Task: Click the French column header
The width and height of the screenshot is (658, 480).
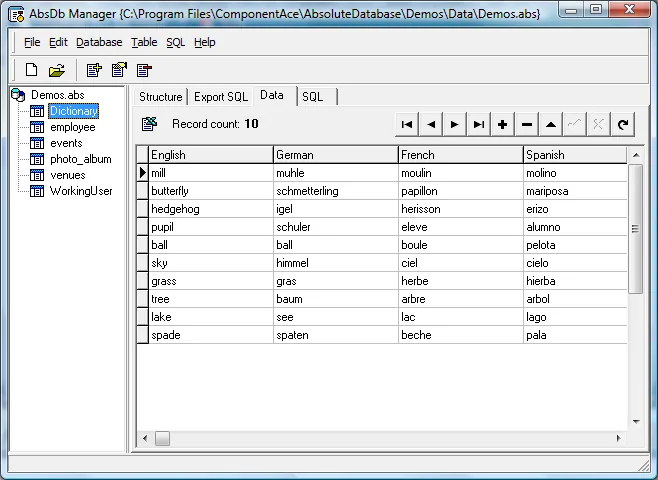Action: coord(461,155)
